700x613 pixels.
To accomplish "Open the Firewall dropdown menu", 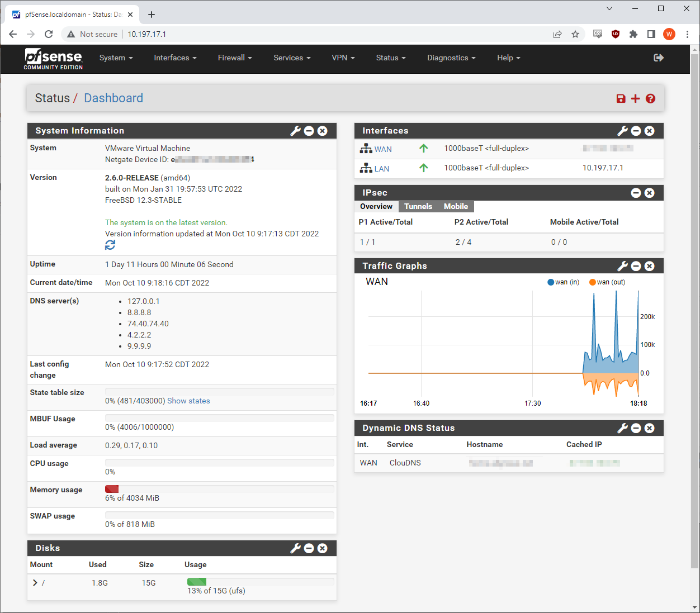I will pos(235,58).
